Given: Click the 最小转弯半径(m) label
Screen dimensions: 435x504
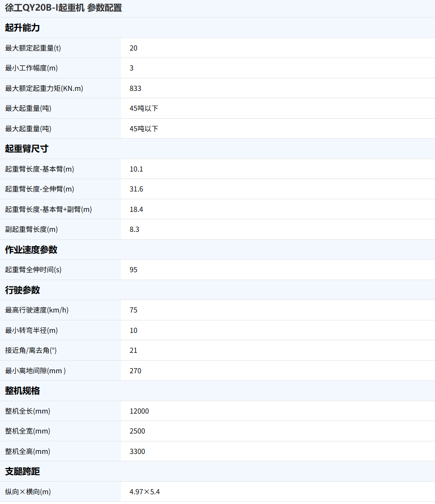Looking at the screenshot, I should (x=32, y=331).
